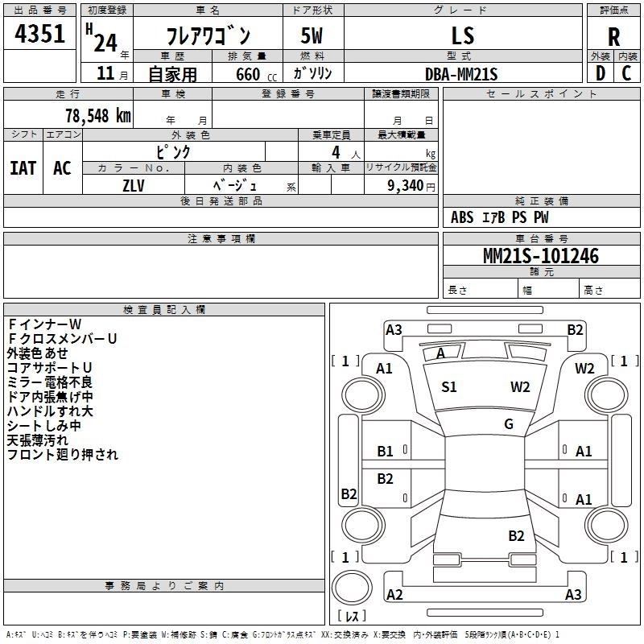644x644 pixels.
Task: Select the exterior grade D cell
Action: pos(600,73)
